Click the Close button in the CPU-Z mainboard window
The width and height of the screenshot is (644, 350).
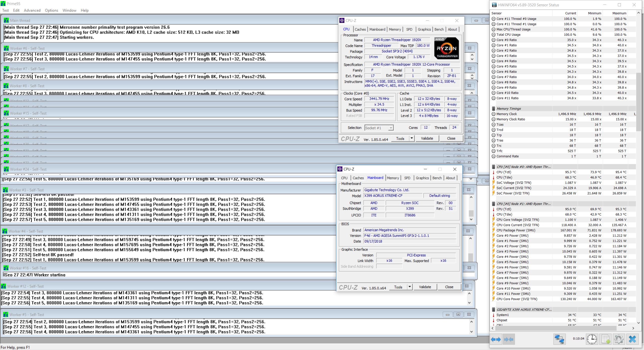click(449, 287)
